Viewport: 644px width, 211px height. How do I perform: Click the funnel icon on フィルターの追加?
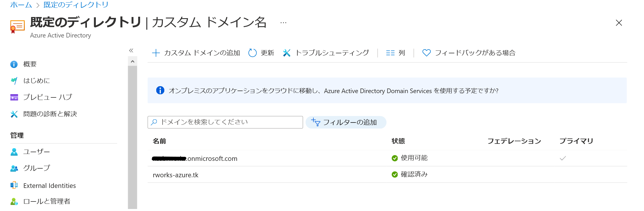(x=316, y=122)
